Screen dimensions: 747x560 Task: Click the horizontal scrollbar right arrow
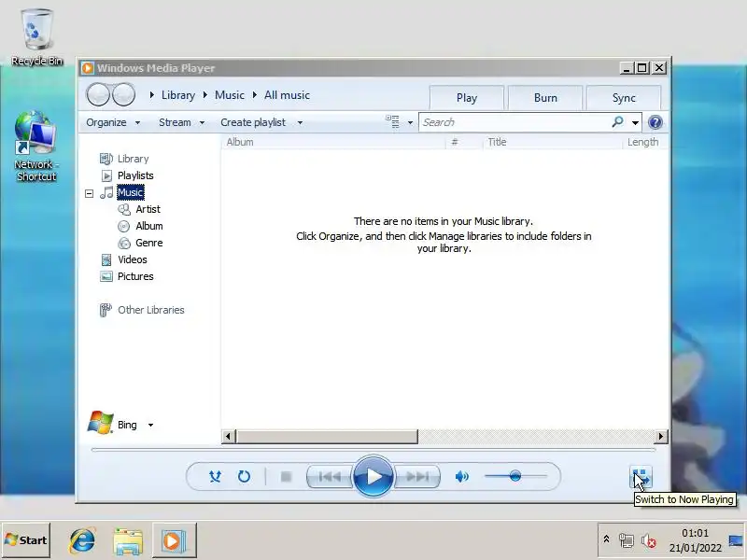(660, 436)
